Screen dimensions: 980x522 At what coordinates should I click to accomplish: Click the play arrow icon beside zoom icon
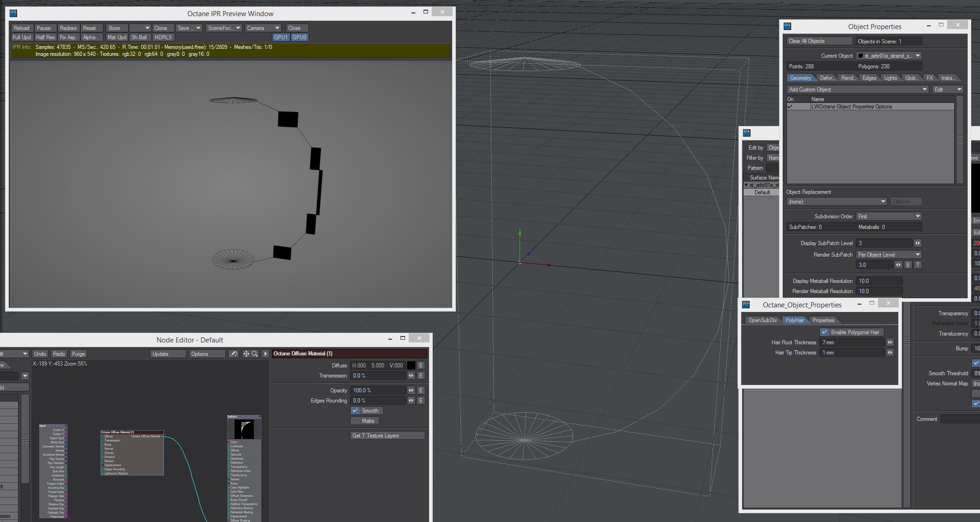(x=265, y=354)
